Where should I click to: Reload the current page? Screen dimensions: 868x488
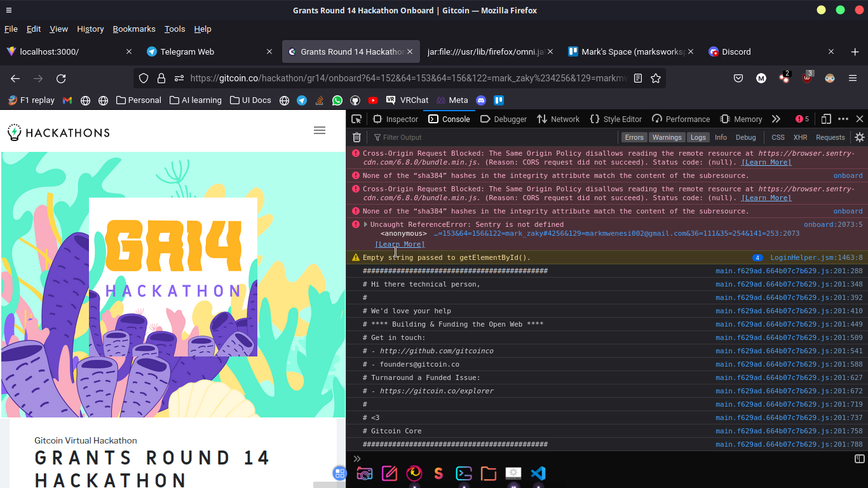click(x=61, y=78)
